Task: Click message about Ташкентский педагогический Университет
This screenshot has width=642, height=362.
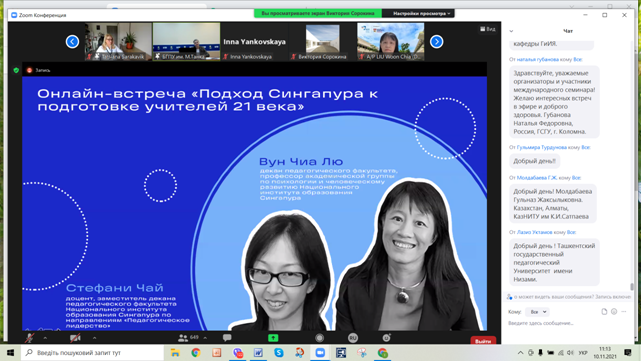Action: coord(554,262)
